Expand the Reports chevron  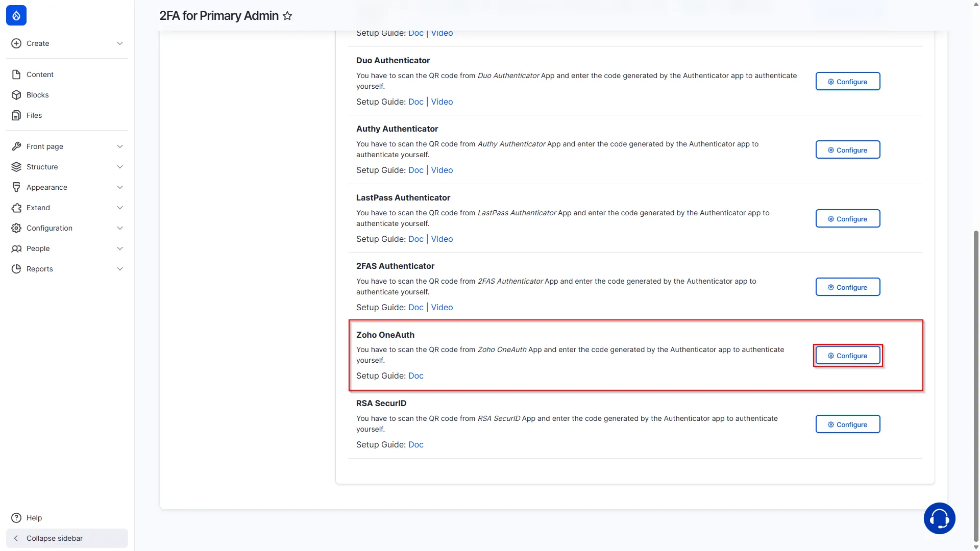coord(120,269)
